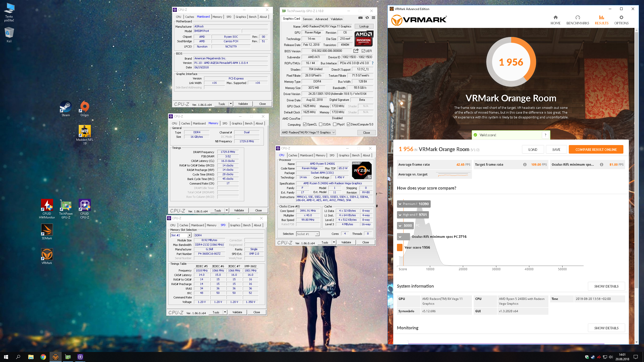644x362 pixels.
Task: Open VRMark RESULTS section
Action: 601,20
